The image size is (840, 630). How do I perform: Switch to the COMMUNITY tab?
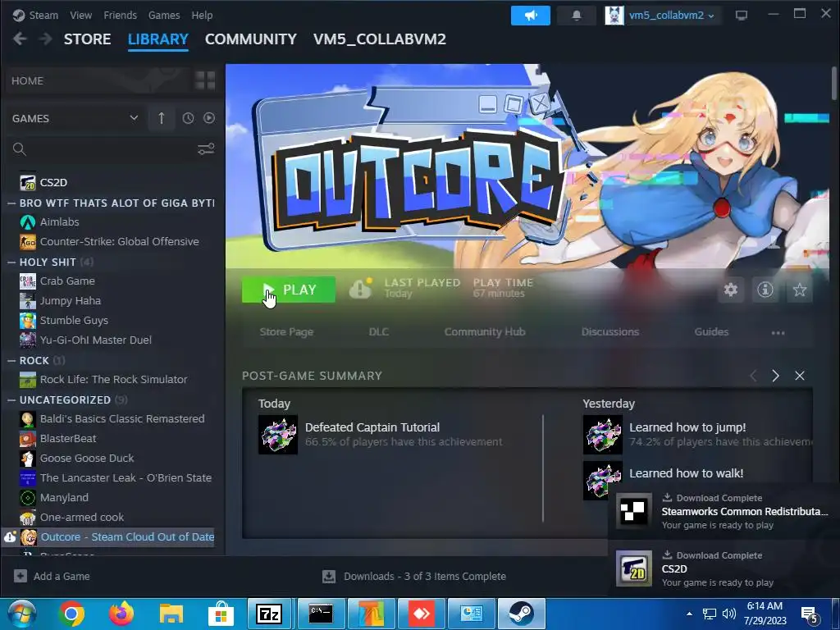coord(251,39)
